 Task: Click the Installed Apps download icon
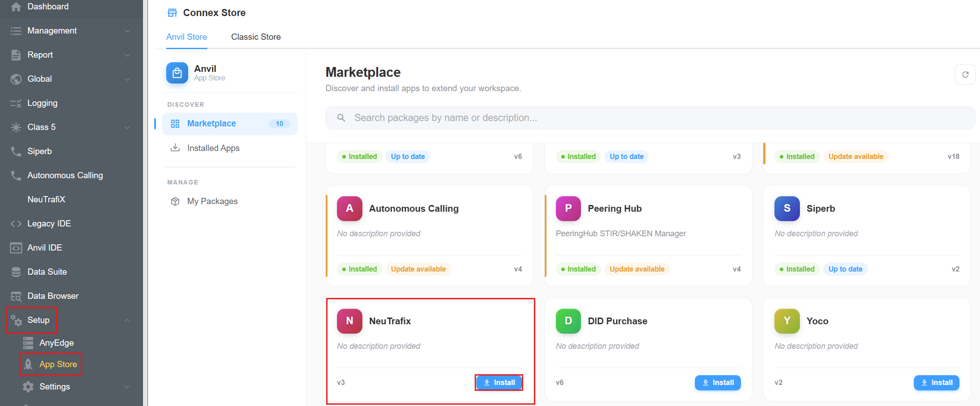(x=175, y=148)
